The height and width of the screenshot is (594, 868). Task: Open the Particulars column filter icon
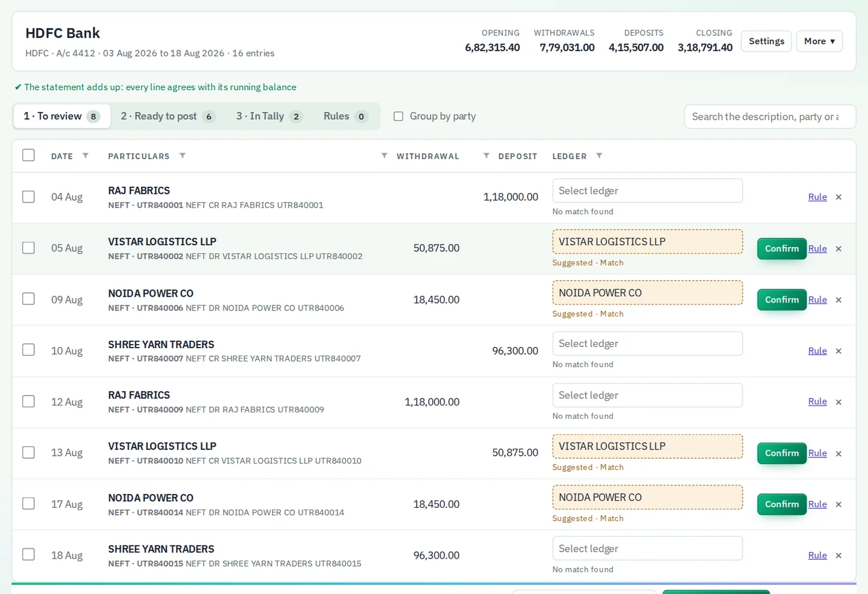(x=182, y=156)
